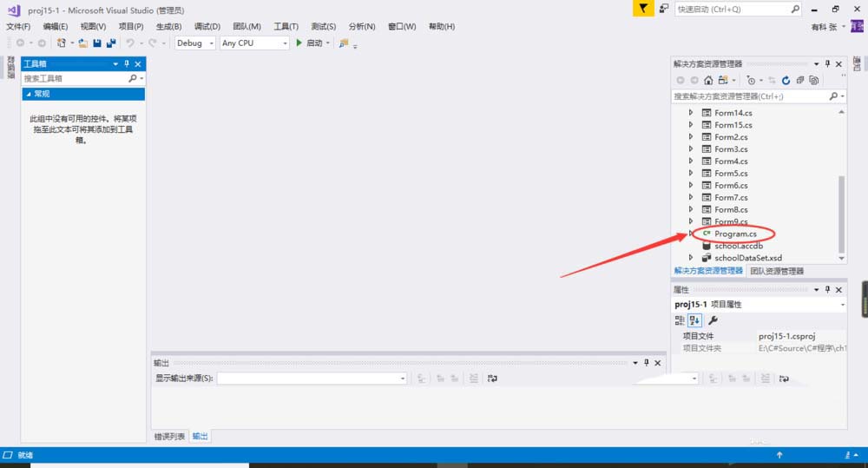
Task: Click the Home icon in Solution Explorer toolbar
Action: point(708,80)
